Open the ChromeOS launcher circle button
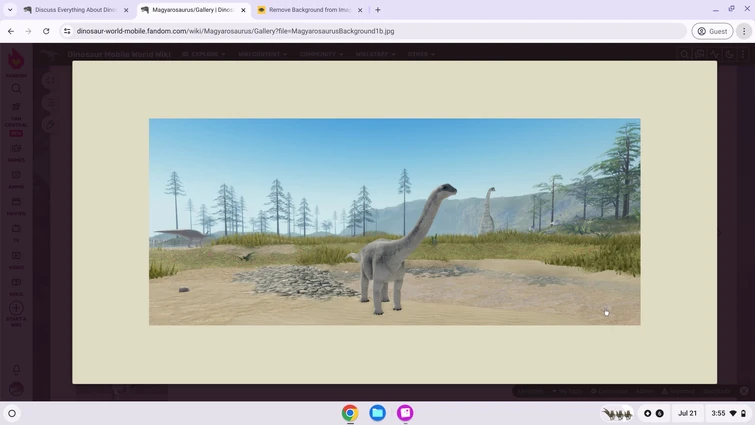The image size is (755, 425). click(x=12, y=413)
